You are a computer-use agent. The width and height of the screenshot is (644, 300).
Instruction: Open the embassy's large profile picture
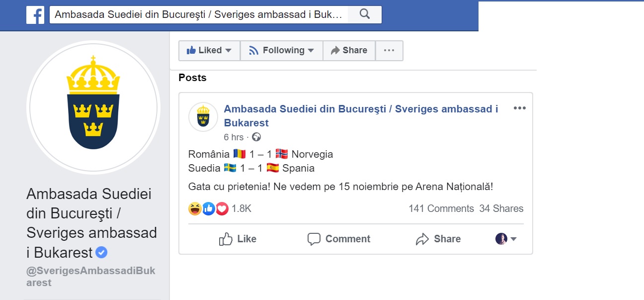93,107
